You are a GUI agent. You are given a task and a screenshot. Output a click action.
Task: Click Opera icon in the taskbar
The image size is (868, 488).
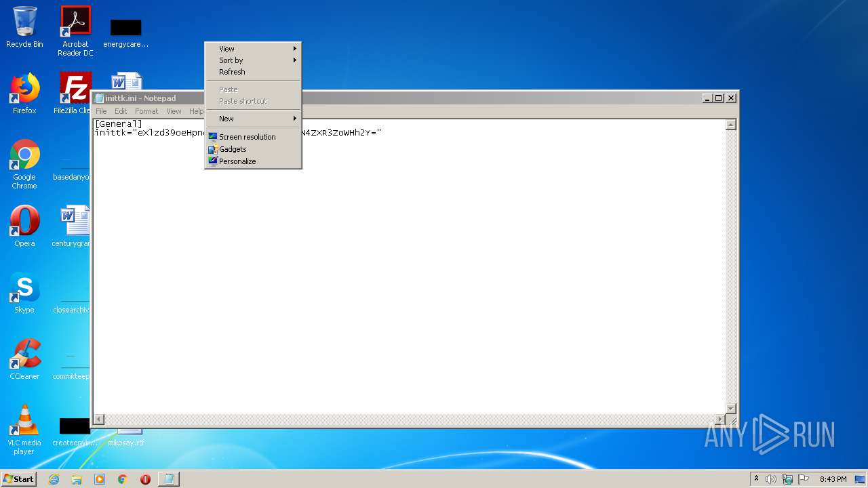(x=145, y=479)
